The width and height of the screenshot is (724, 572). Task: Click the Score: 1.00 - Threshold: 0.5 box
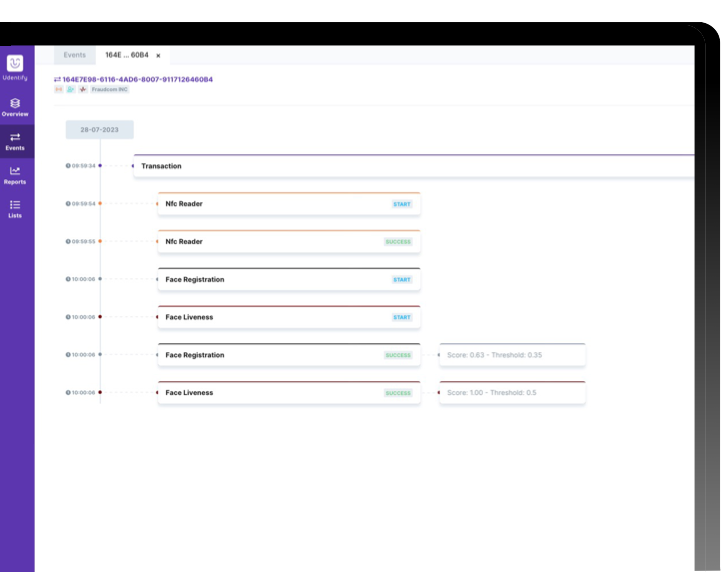tap(512, 393)
